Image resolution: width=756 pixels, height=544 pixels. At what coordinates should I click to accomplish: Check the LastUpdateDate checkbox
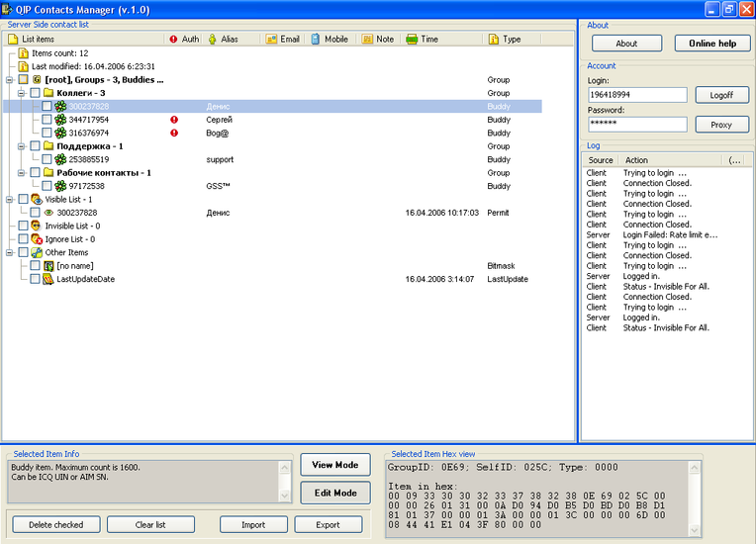click(x=35, y=279)
